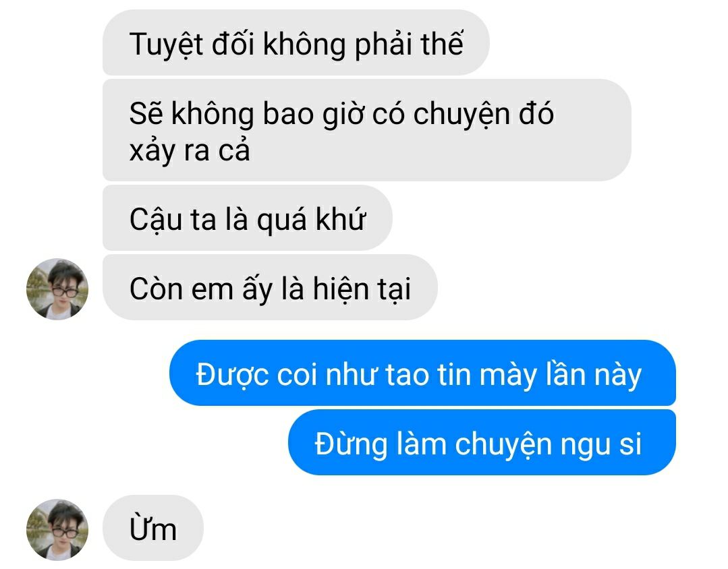Click the words 'Cậu ta' in gray bubble

click(173, 219)
